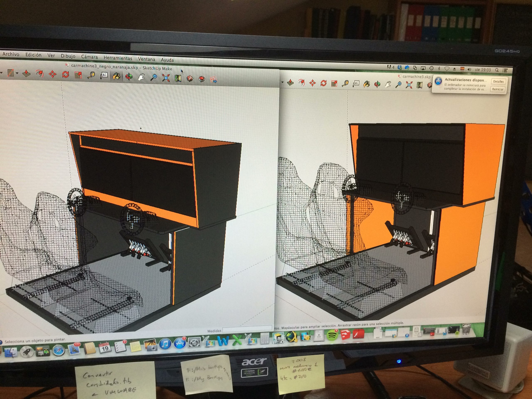The image size is (532, 399).
Task: Select the Rotate tool in left window
Action: pyautogui.click(x=65, y=75)
